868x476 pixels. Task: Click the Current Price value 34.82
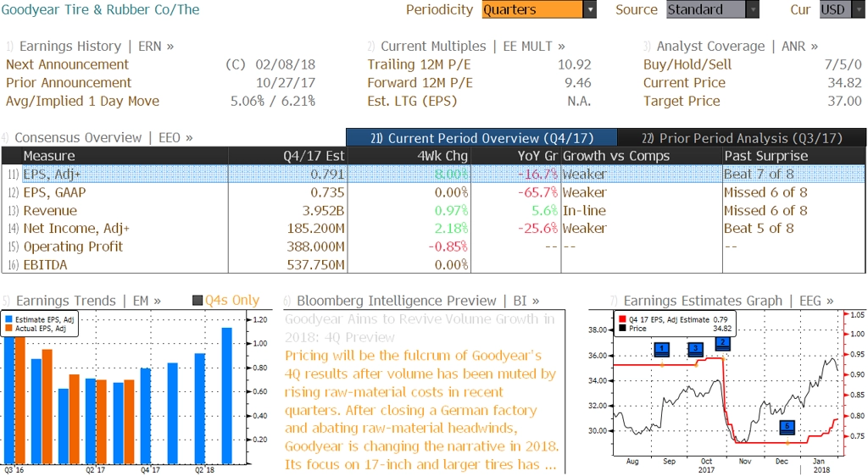point(844,82)
